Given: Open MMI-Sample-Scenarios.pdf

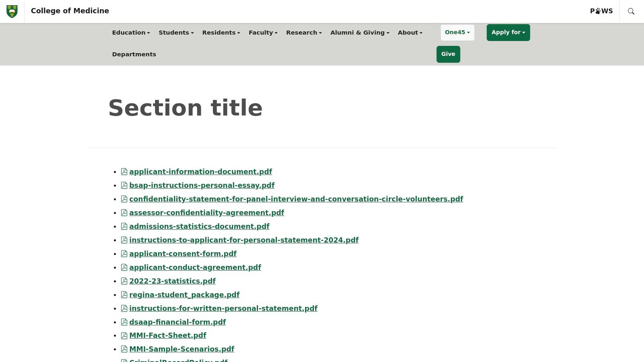Looking at the screenshot, I should point(182,349).
